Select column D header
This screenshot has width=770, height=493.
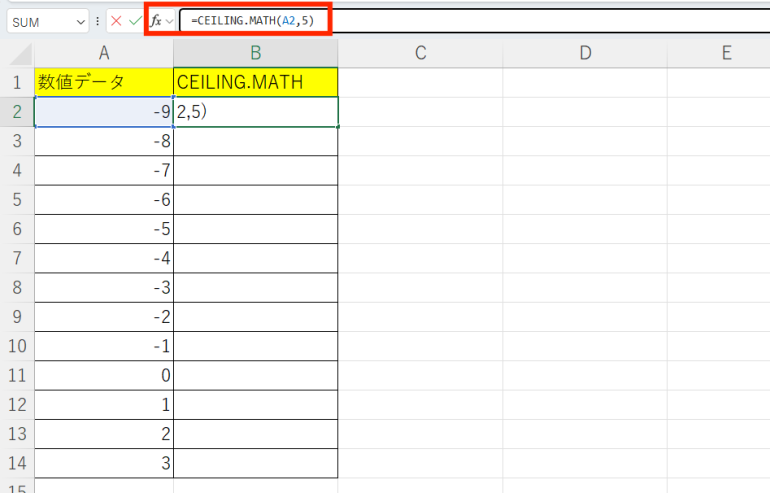pyautogui.click(x=584, y=53)
